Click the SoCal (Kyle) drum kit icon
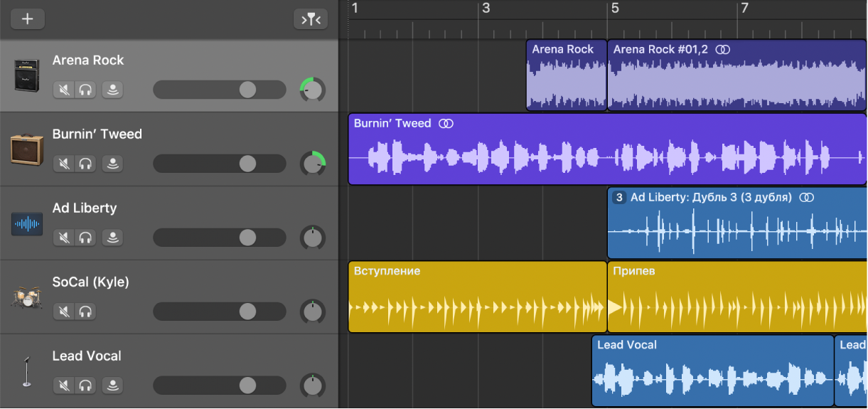 [x=26, y=297]
